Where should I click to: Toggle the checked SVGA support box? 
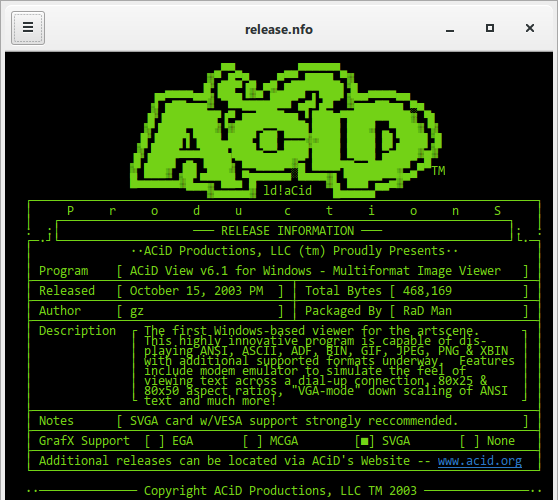(364, 441)
